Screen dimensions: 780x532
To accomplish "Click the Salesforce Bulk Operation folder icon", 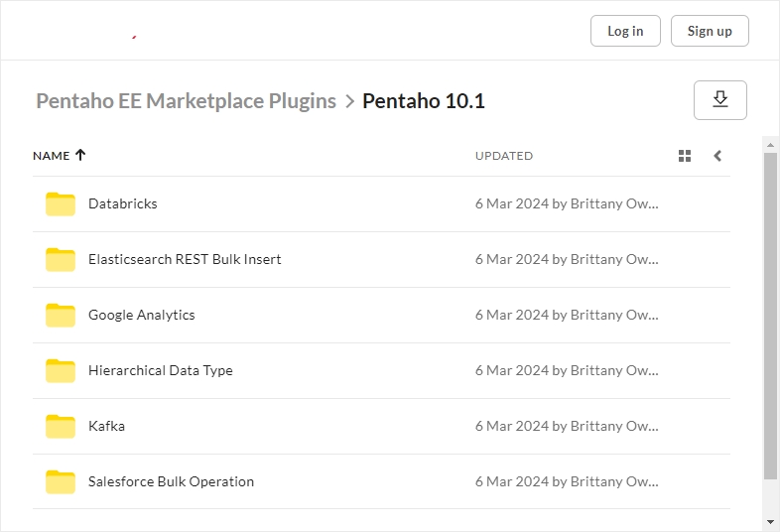I will (61, 481).
